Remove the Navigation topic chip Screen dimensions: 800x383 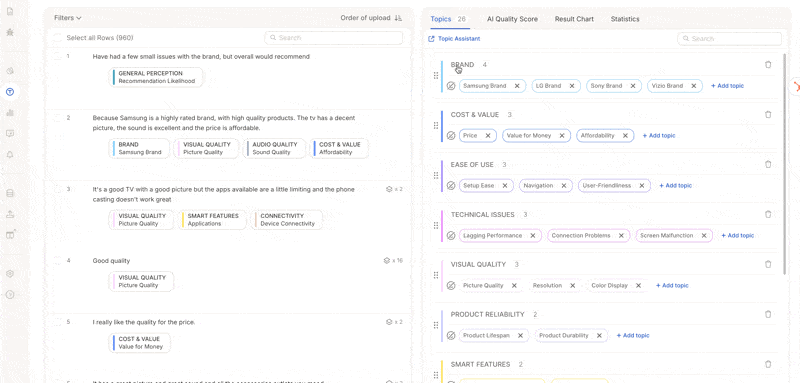[x=564, y=186]
